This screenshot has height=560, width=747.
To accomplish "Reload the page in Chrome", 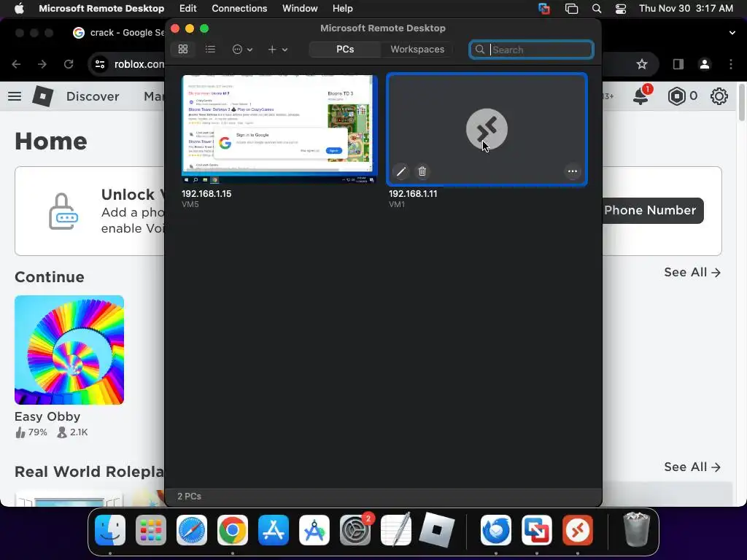I will coord(69,64).
